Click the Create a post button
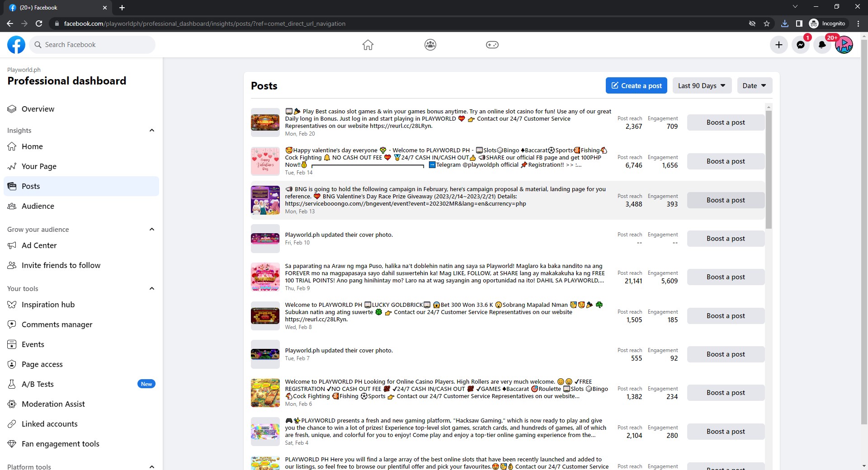This screenshot has height=470, width=868. (636, 86)
